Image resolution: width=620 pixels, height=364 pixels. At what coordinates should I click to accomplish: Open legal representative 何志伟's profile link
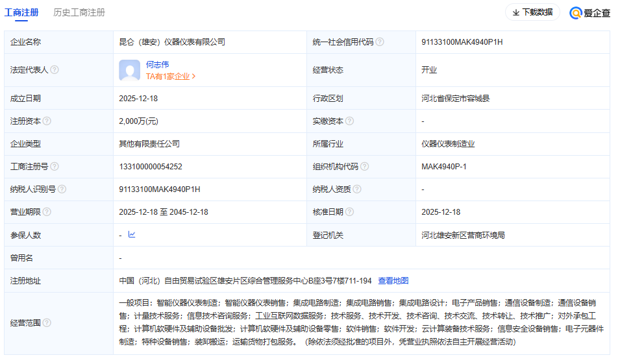pos(157,64)
